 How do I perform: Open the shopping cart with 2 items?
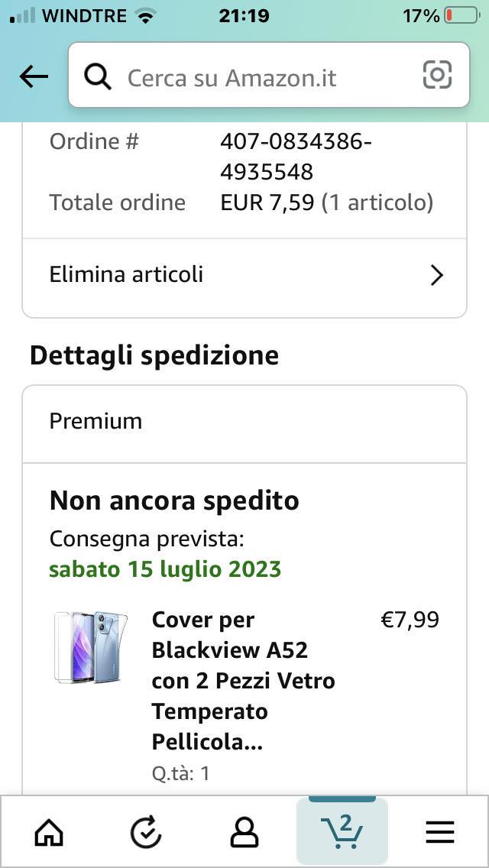[342, 831]
